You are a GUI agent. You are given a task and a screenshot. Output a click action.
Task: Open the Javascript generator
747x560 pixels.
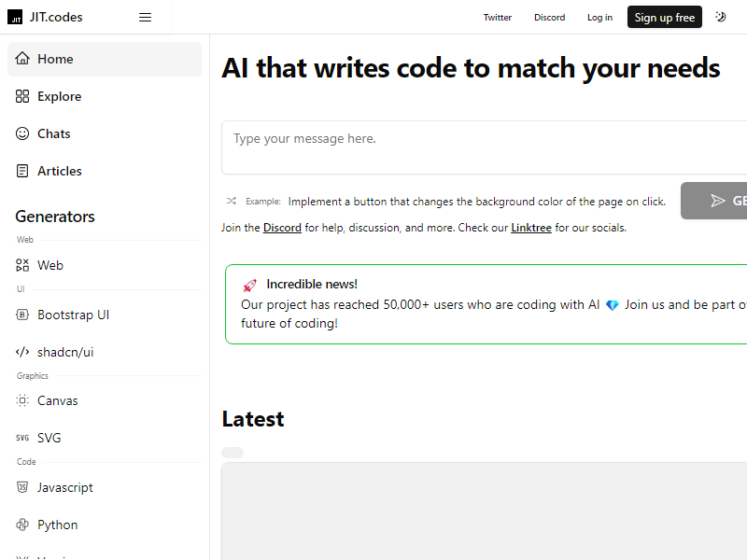[105, 487]
